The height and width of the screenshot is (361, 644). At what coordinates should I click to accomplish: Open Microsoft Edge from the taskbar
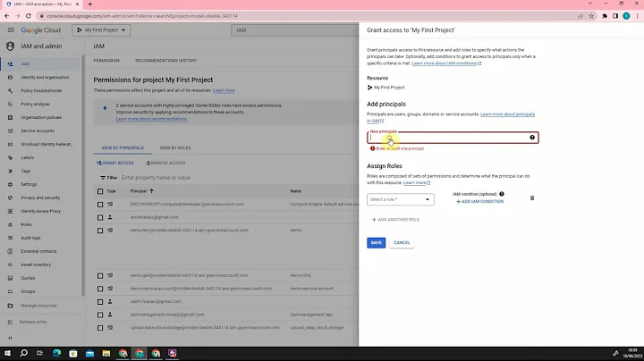[56, 353]
